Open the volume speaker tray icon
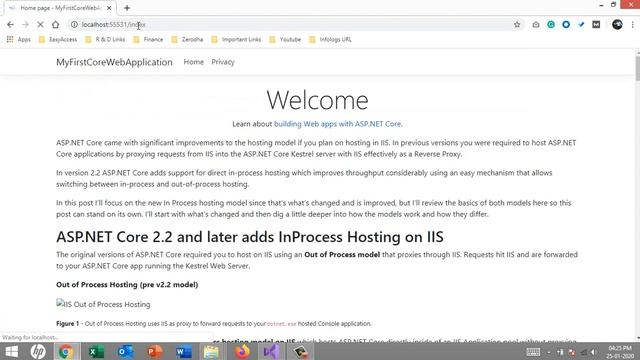 (594, 352)
